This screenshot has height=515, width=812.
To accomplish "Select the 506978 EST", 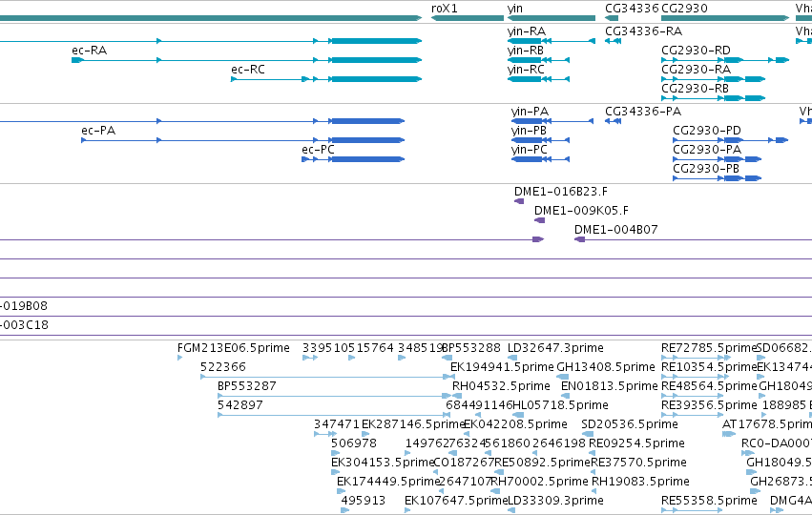I will pyautogui.click(x=335, y=453).
